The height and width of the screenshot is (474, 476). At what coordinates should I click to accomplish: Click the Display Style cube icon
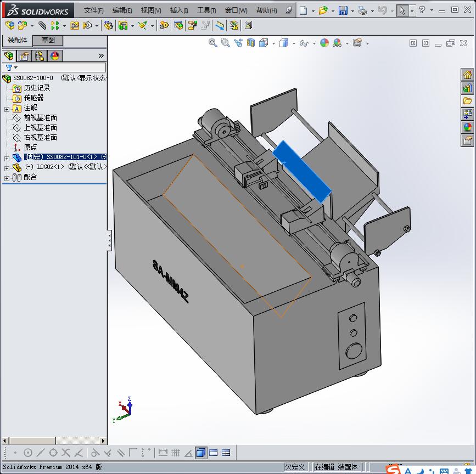coord(284,43)
